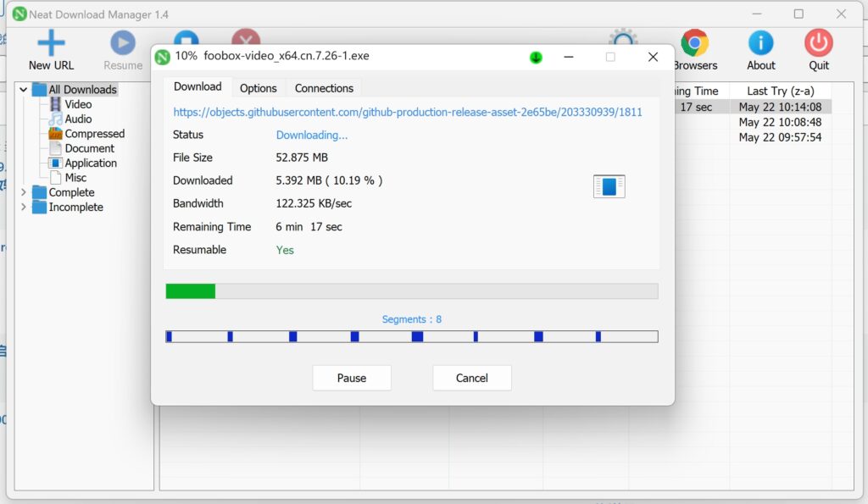
Task: Click the segments progress bar
Action: (x=412, y=336)
